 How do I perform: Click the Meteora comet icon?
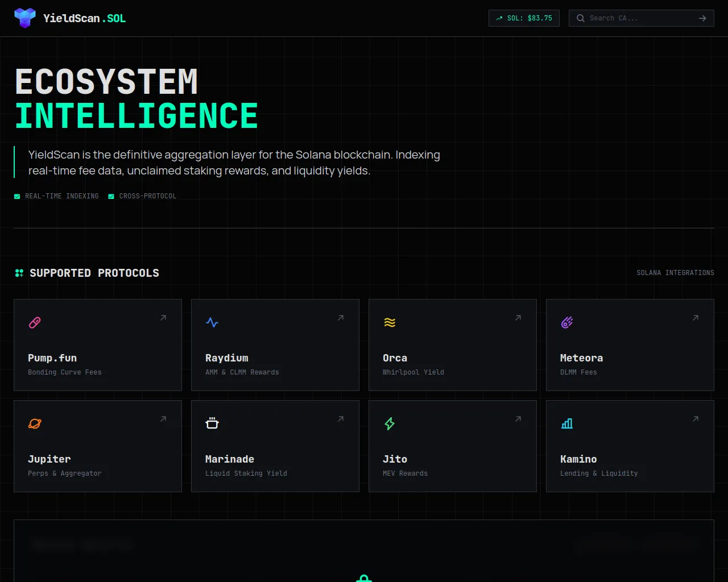pos(567,322)
